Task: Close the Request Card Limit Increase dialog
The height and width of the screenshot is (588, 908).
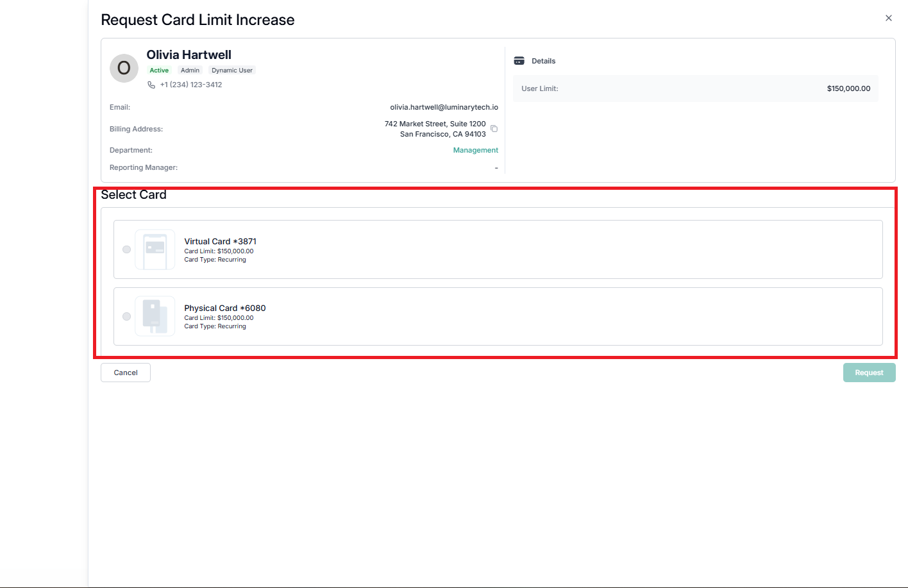Action: 889,18
